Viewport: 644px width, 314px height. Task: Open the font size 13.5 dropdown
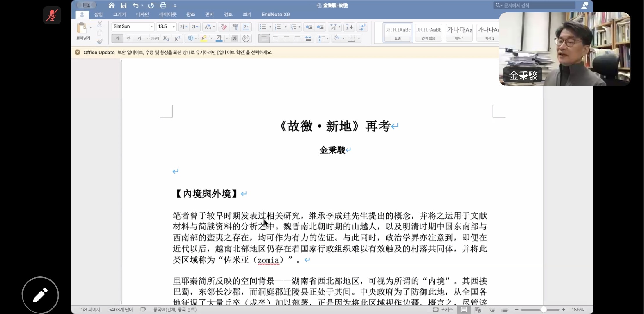pyautogui.click(x=174, y=27)
